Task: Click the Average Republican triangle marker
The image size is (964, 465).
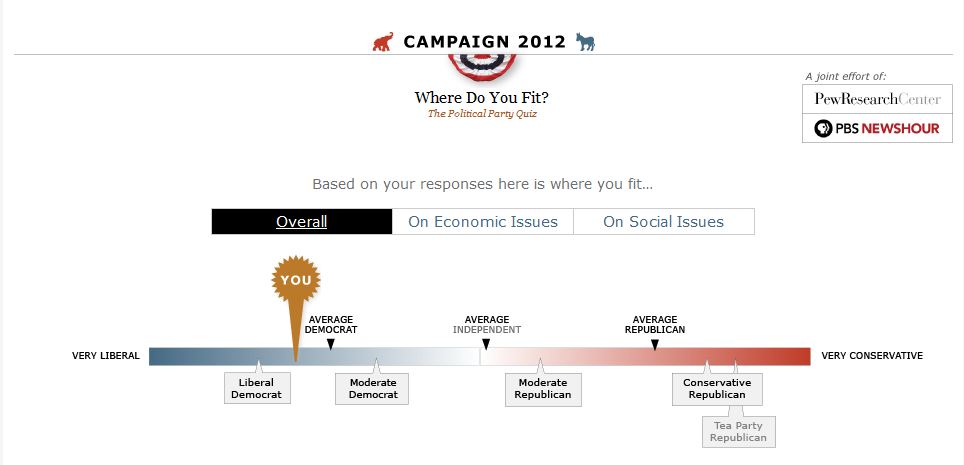Action: (655, 344)
